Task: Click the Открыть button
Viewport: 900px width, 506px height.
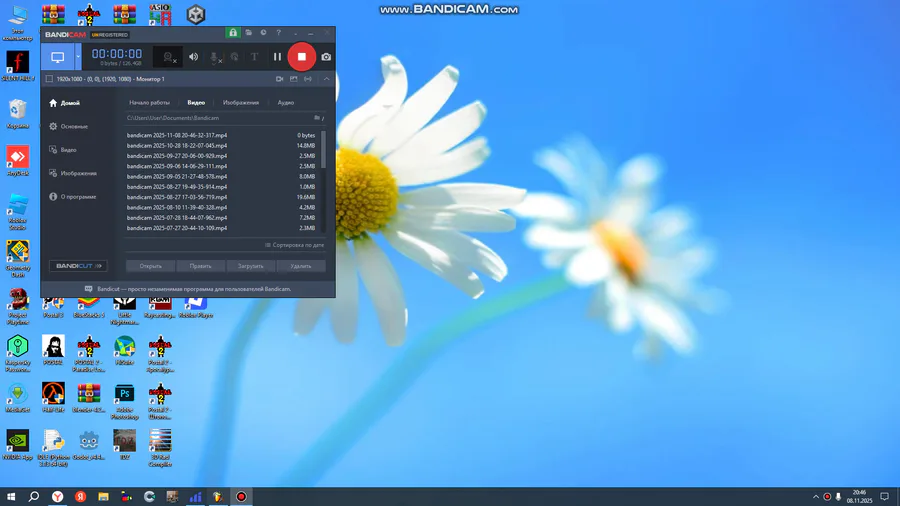Action: pos(150,266)
